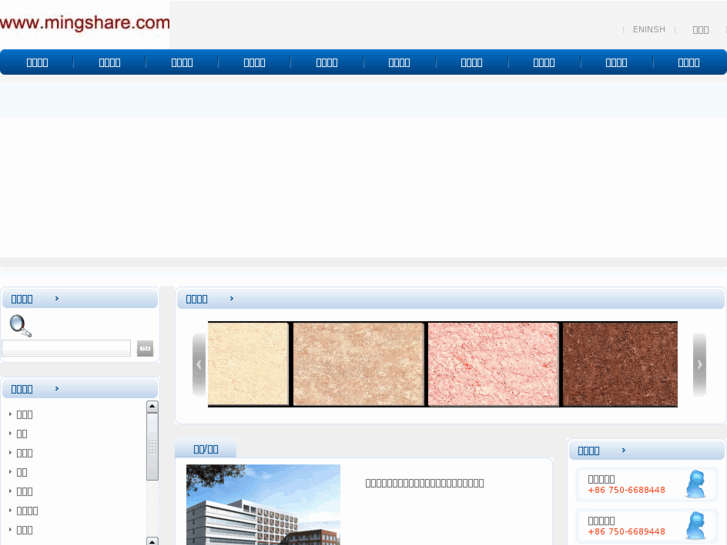Viewport: 727px width, 545px height.
Task: Show previous tiles with carousel left arrow
Action: [x=199, y=365]
